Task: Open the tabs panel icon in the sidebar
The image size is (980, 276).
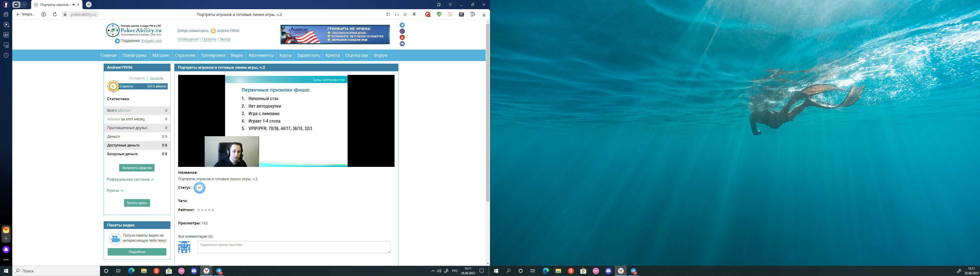Action: [x=6, y=15]
